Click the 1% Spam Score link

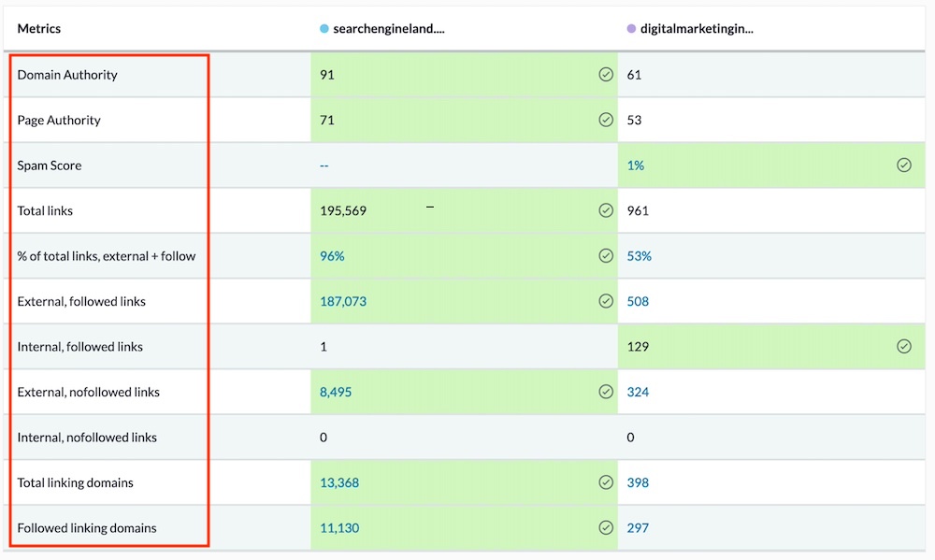635,165
